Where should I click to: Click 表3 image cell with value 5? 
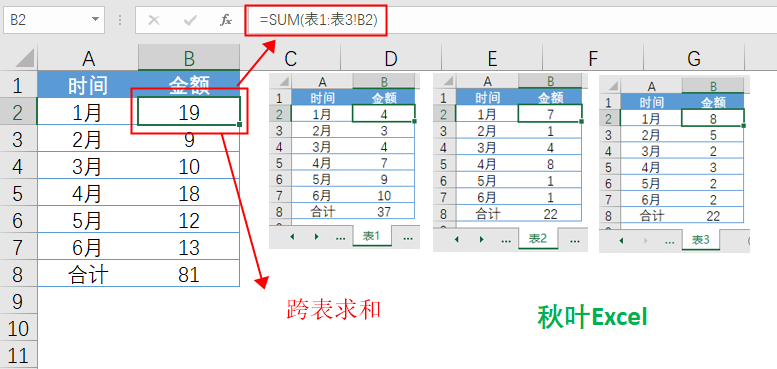click(713, 135)
